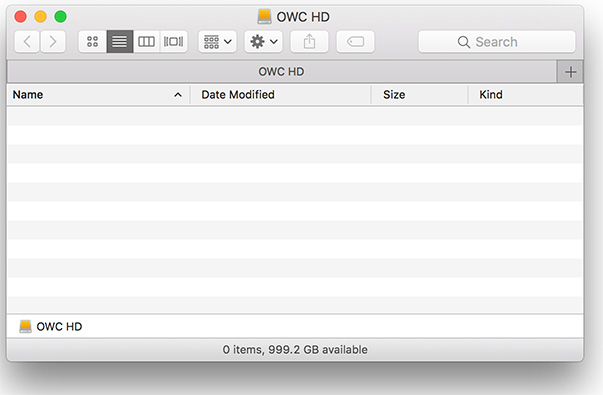Sort by the Date Modified column
The width and height of the screenshot is (603, 395).
(281, 95)
